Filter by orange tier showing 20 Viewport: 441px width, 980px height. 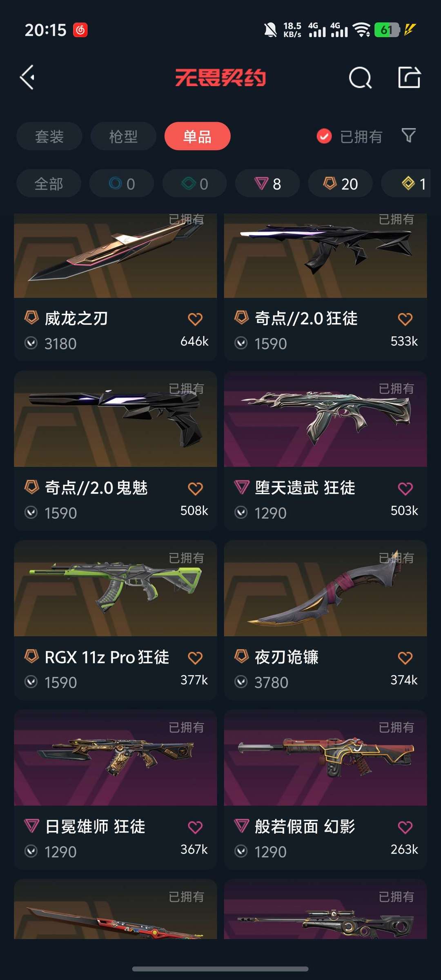pos(340,184)
